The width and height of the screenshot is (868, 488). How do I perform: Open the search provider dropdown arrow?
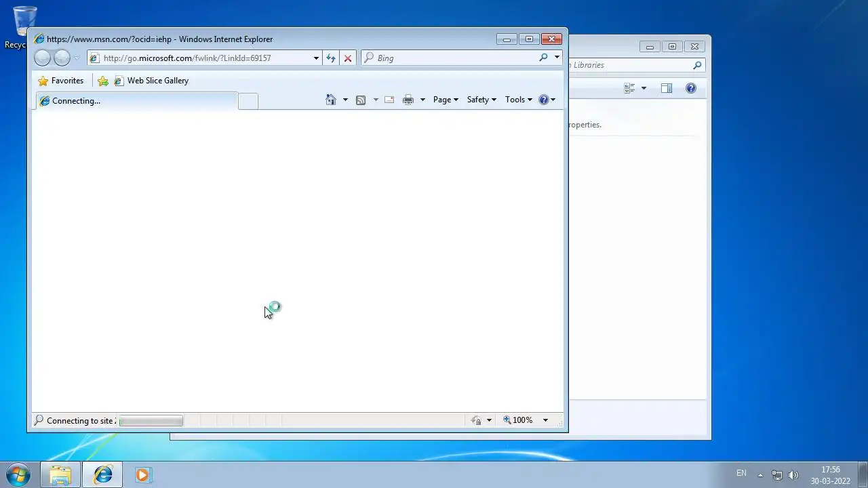[x=557, y=58]
